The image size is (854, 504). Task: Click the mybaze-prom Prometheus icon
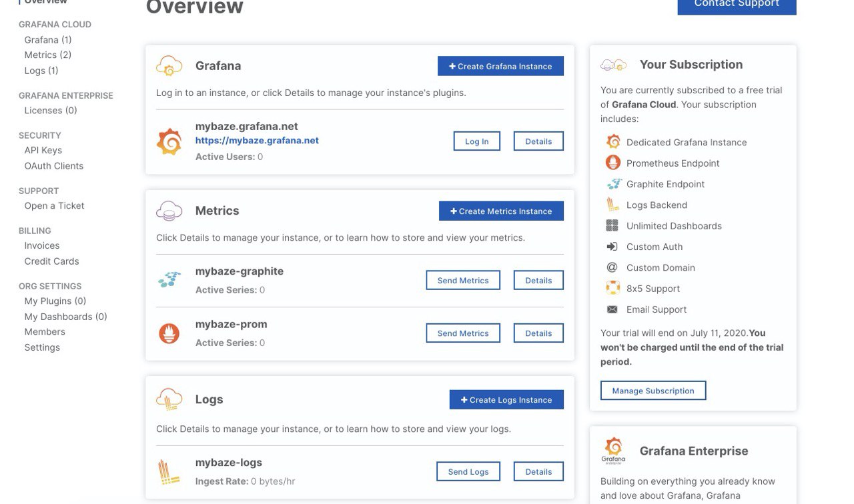pyautogui.click(x=169, y=333)
